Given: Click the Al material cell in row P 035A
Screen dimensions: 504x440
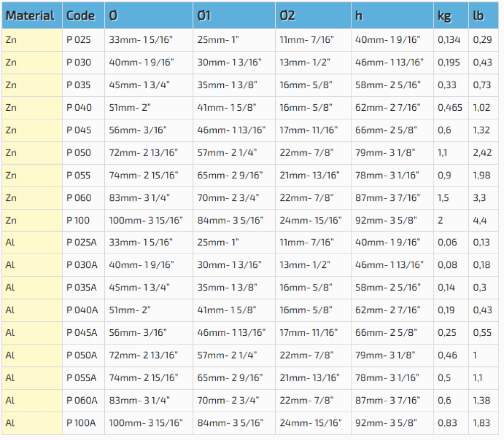Looking at the screenshot, I should [x=11, y=287].
